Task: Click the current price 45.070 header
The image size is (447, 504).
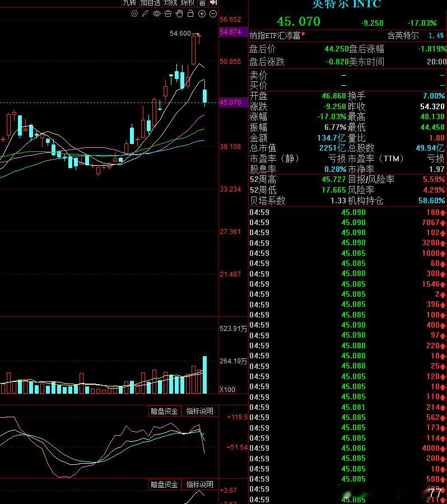Action: pyautogui.click(x=299, y=21)
